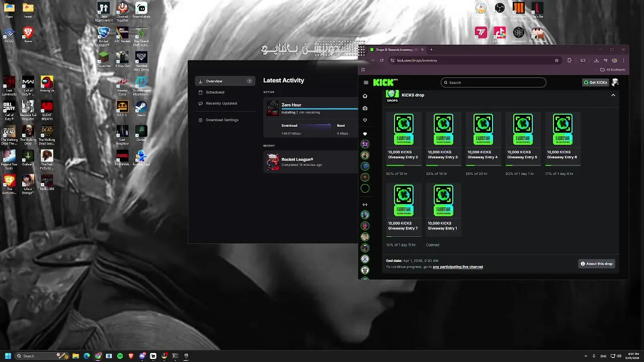The width and height of the screenshot is (644, 362).
Task: Click the browser address bar URL
Action: point(417,60)
